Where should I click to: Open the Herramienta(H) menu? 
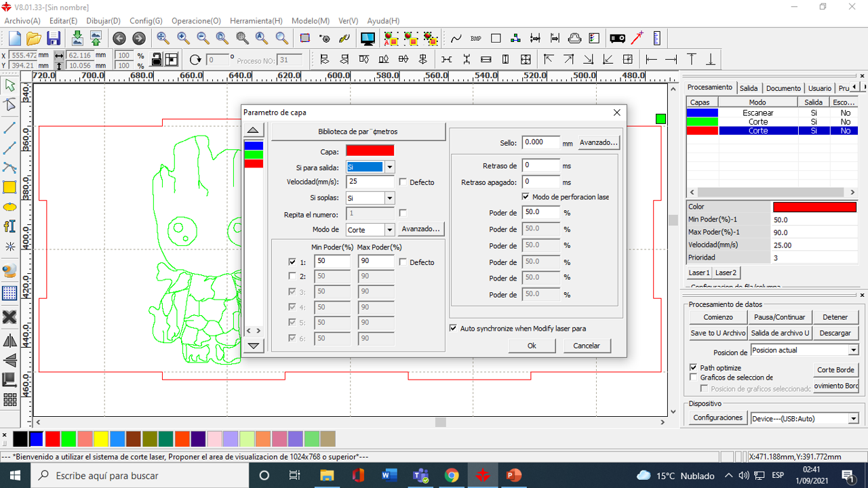pos(256,21)
